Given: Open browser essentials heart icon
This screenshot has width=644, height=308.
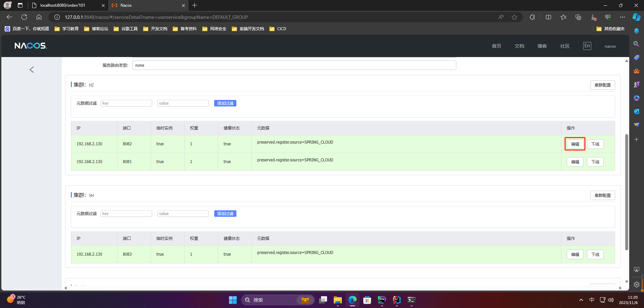Looking at the screenshot, I should (608, 17).
